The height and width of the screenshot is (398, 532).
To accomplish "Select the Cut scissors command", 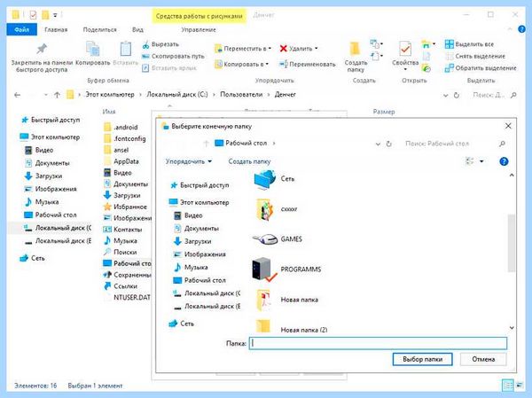I will (160, 44).
